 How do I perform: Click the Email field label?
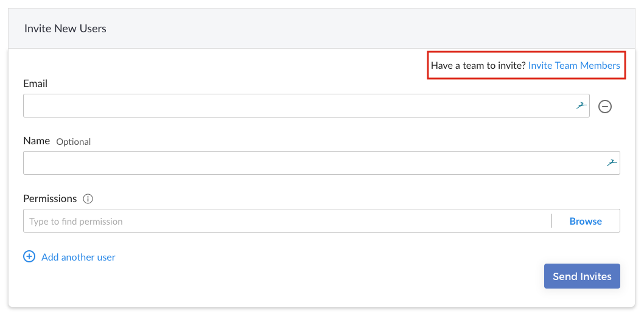pos(35,84)
